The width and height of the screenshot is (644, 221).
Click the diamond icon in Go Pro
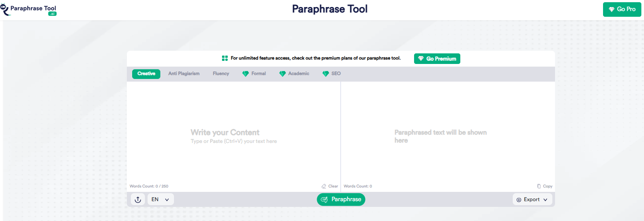611,9
